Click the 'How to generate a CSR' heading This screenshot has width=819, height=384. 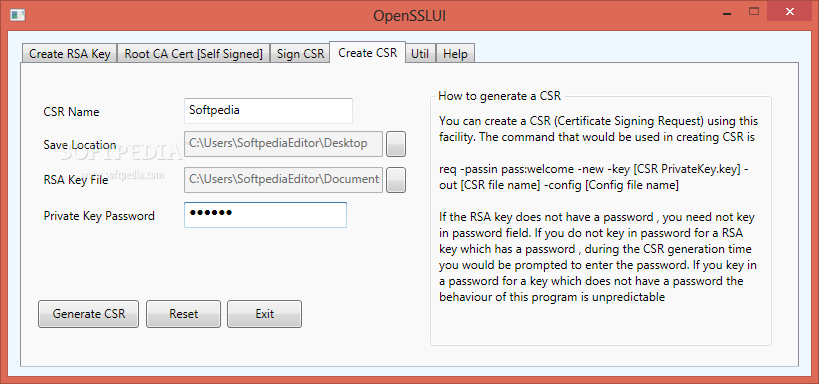point(499,96)
